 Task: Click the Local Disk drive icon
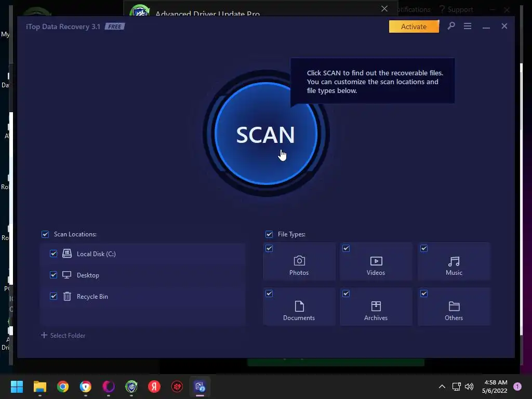click(x=67, y=254)
